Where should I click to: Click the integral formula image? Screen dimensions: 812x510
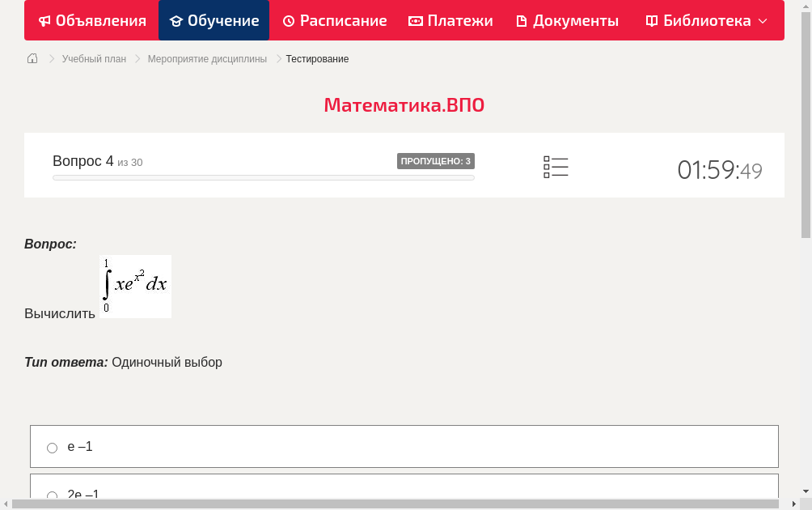135,287
